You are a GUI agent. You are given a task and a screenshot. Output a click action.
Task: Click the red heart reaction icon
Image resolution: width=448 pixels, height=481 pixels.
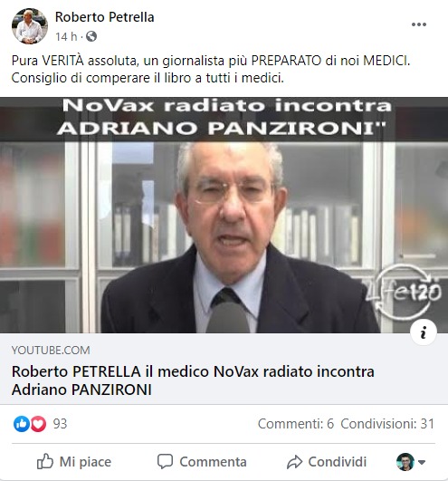(x=38, y=424)
